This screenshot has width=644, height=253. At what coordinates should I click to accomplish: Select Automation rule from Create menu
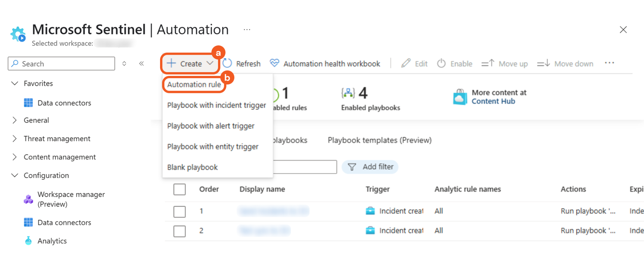coord(194,84)
